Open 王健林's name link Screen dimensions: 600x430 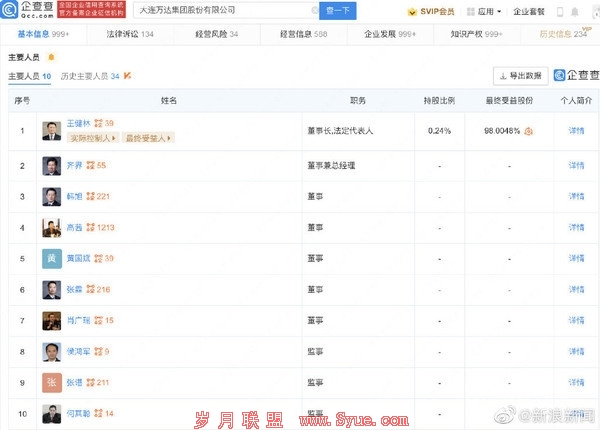78,123
